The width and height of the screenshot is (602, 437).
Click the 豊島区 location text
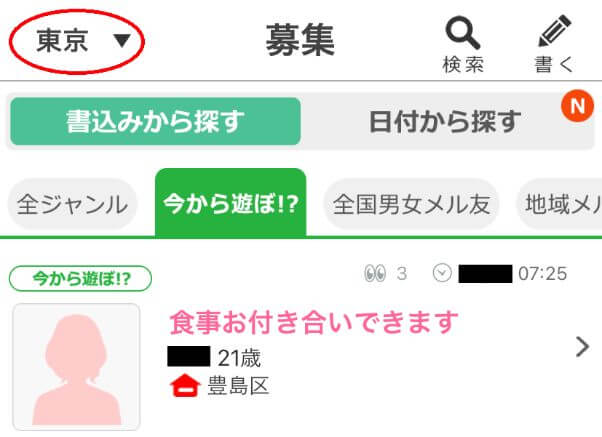coord(238,386)
